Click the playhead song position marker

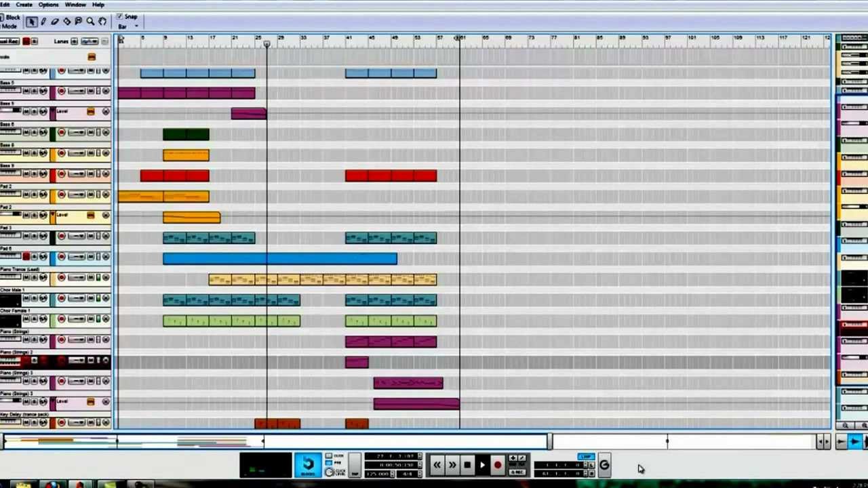click(267, 44)
